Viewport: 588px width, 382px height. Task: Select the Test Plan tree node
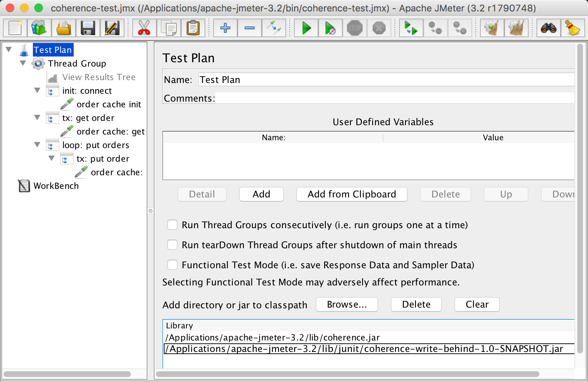point(53,50)
